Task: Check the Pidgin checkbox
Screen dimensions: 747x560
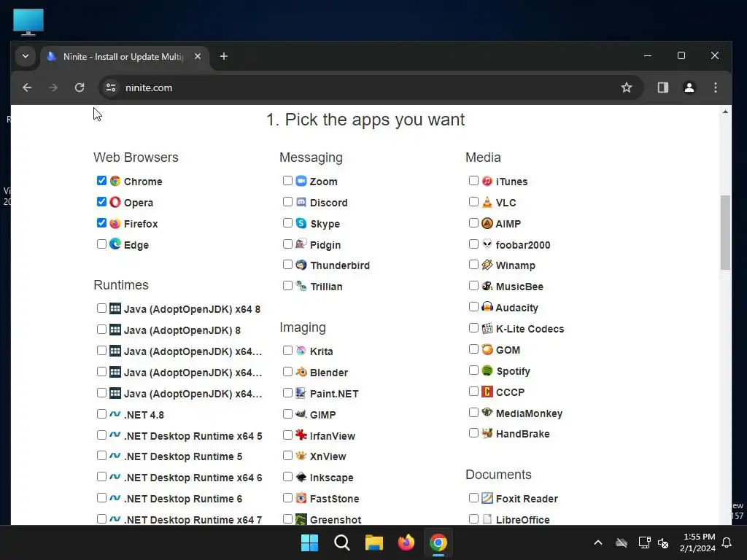Action: (x=287, y=244)
